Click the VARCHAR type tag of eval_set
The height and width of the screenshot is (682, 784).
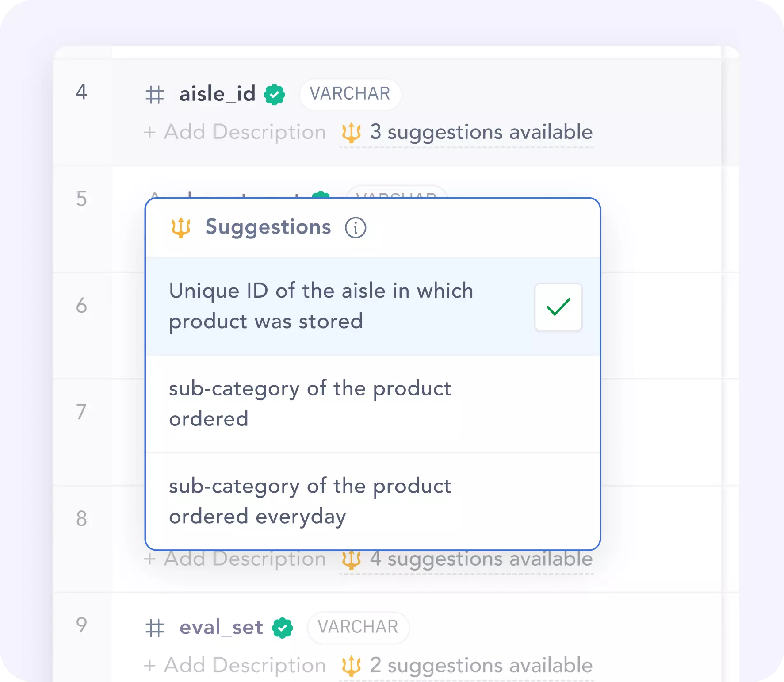click(x=358, y=628)
